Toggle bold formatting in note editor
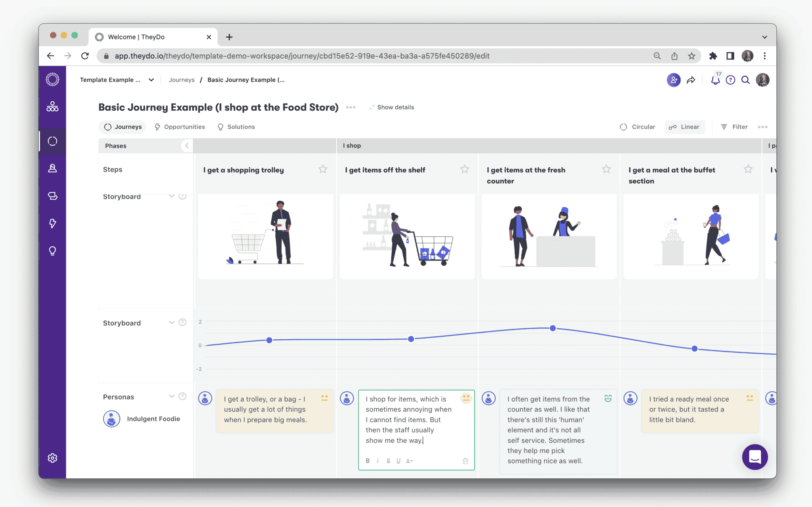 [x=368, y=461]
